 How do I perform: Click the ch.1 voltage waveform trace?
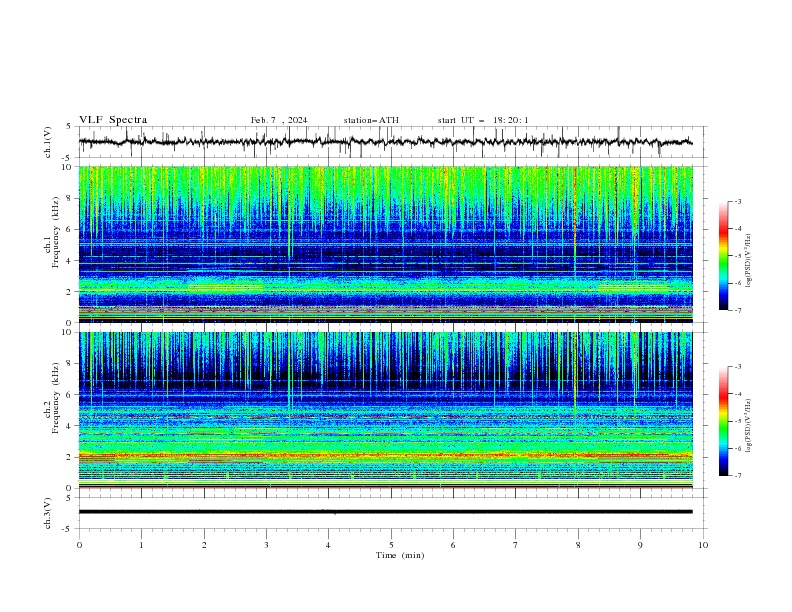point(385,142)
